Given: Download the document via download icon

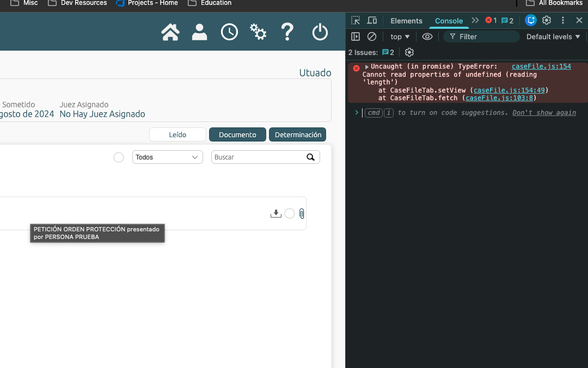Looking at the screenshot, I should click(x=276, y=213).
